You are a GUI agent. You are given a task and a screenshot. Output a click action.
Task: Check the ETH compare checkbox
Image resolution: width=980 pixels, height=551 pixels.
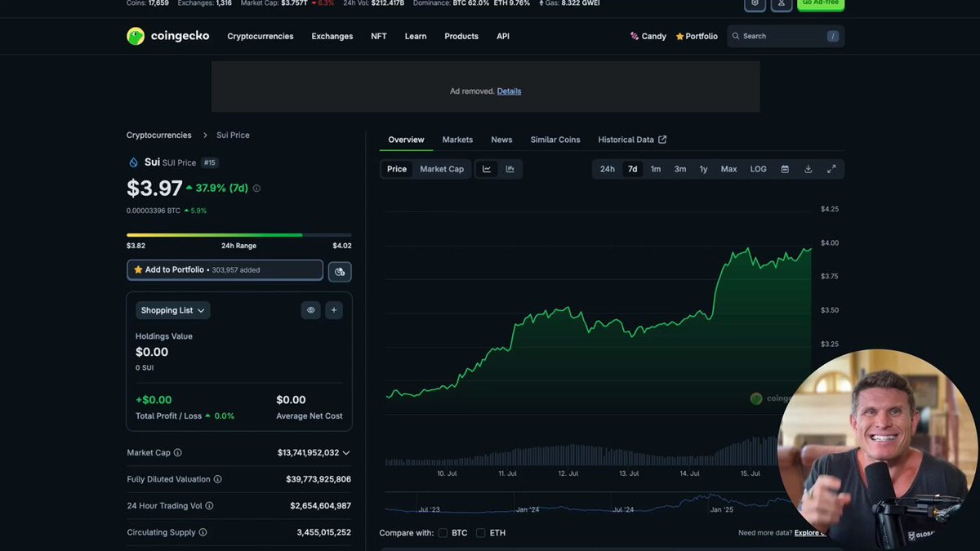(480, 533)
